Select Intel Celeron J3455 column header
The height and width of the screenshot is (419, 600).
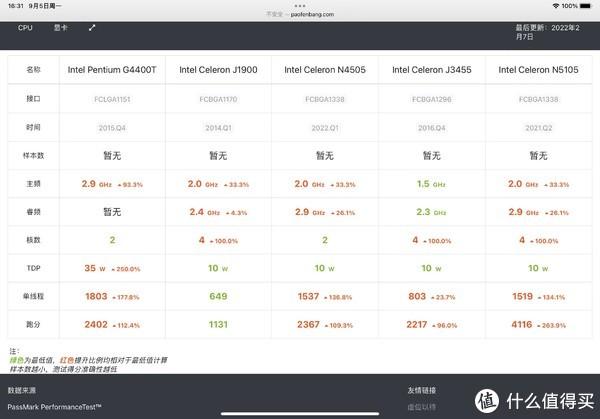click(x=432, y=70)
